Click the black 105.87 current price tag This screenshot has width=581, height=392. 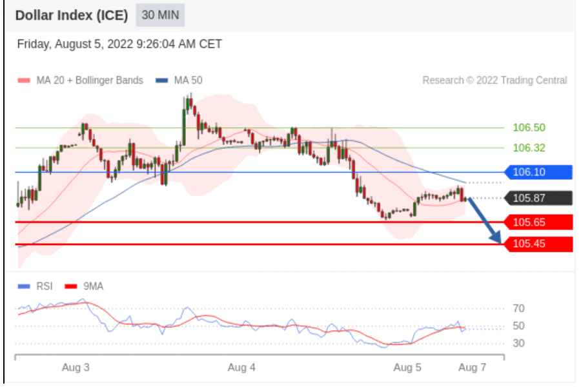[x=538, y=199]
